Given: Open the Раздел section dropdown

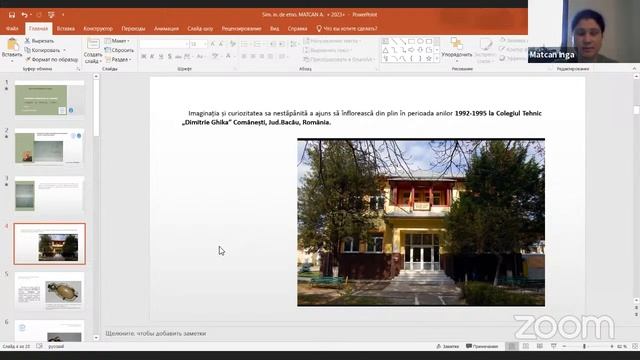Looking at the screenshot, I should [118, 60].
